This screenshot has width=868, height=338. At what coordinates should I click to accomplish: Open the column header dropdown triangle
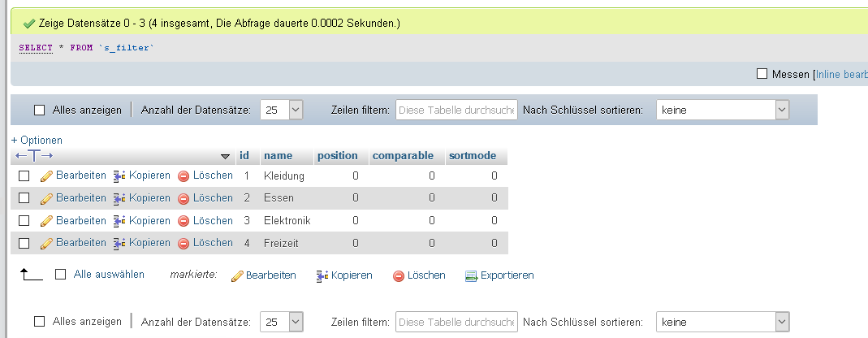click(x=225, y=157)
